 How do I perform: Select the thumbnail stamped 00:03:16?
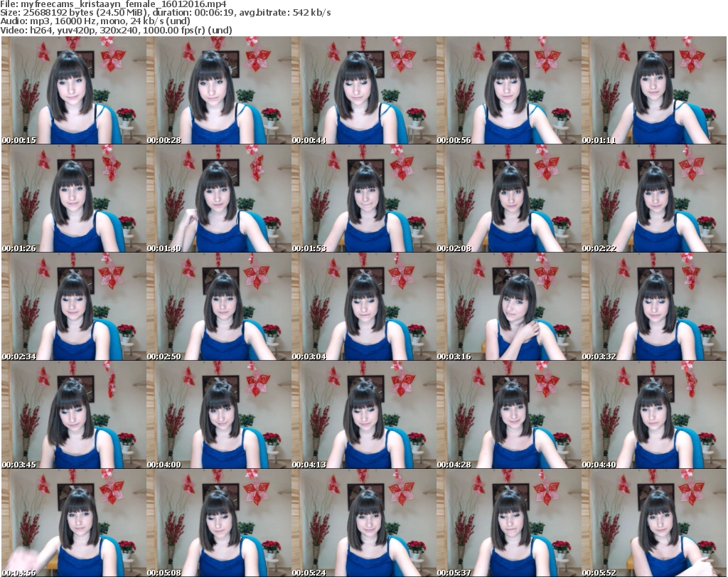coord(508,307)
